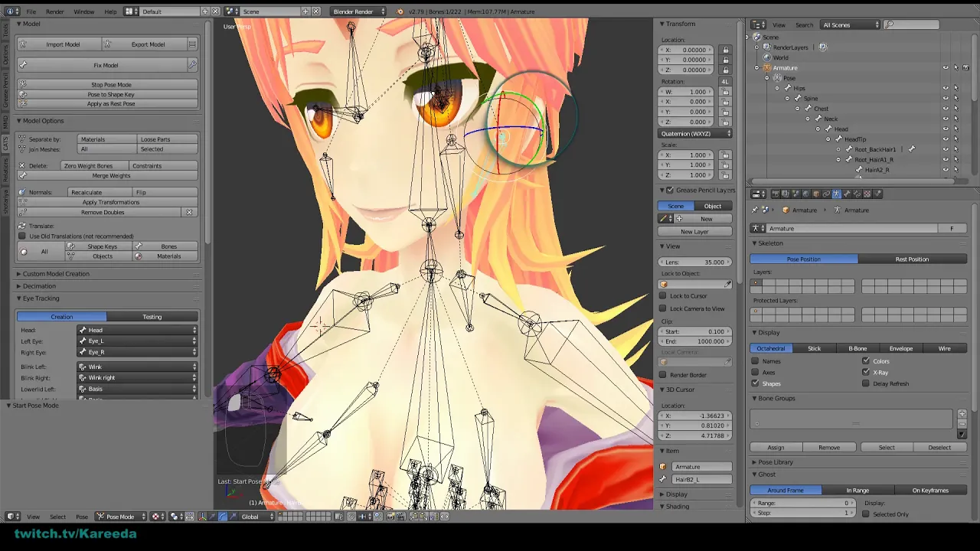980x551 pixels.
Task: Click the pin icon in properties breadcrumb
Action: click(756, 210)
